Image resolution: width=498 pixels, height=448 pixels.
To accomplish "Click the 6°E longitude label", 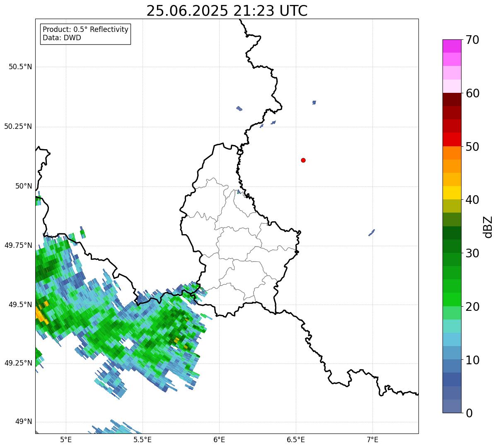I will 219,440.
